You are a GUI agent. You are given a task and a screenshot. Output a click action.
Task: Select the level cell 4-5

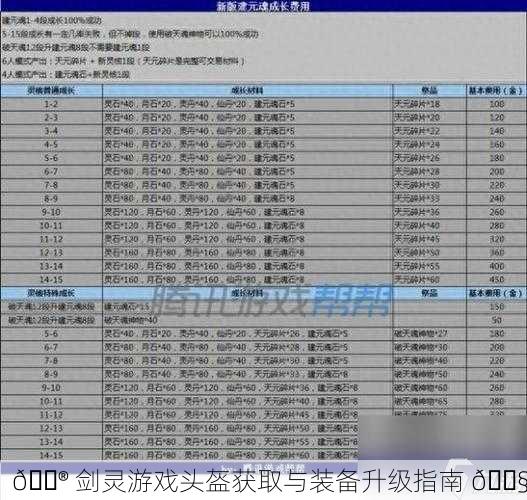51,144
